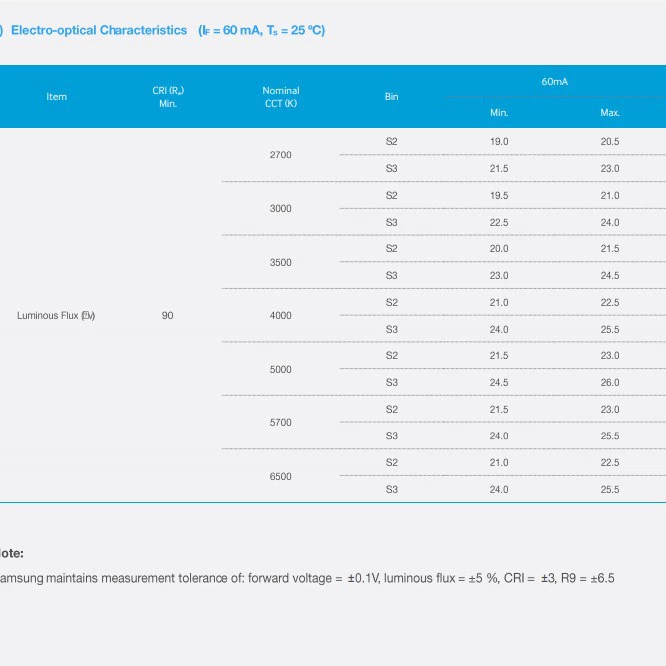Click the Max value '23.0' for 2700 K S3
The image size is (666, 666).
click(x=610, y=169)
